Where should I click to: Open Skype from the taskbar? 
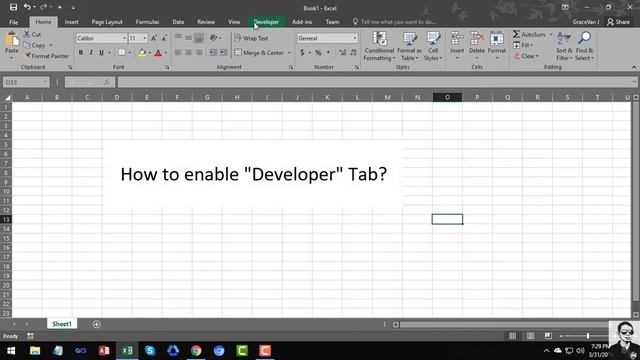click(x=150, y=351)
